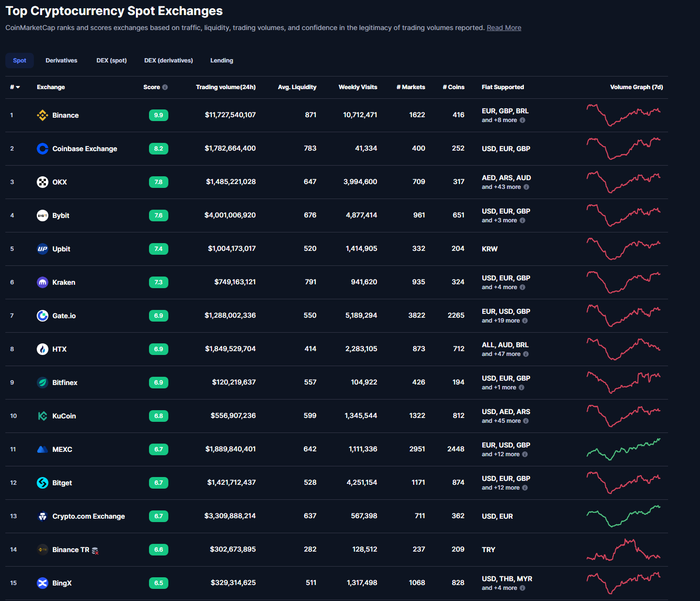Viewport: 700px width, 601px height.
Task: Open the DEX (derivatives) tab
Action: (x=168, y=60)
